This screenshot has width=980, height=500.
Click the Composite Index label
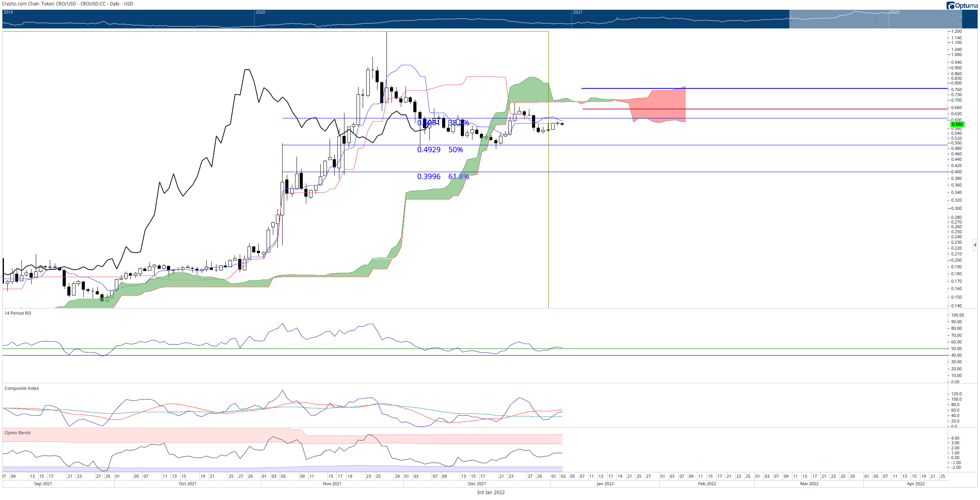pyautogui.click(x=22, y=388)
